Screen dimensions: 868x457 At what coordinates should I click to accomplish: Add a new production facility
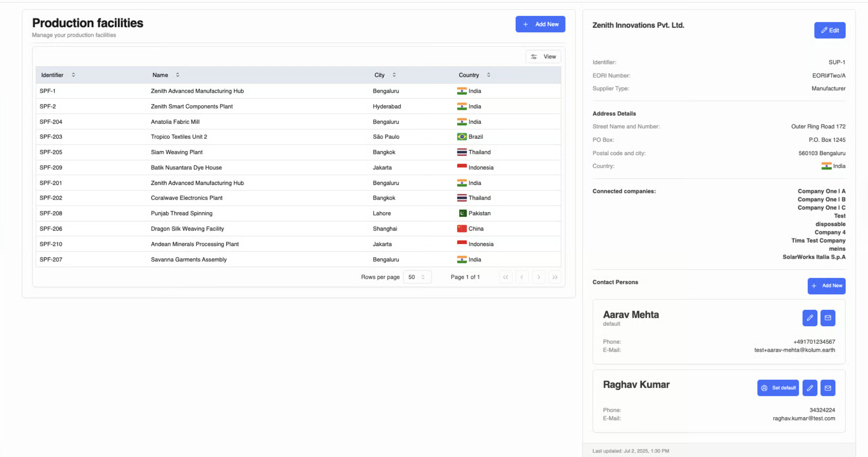click(540, 24)
